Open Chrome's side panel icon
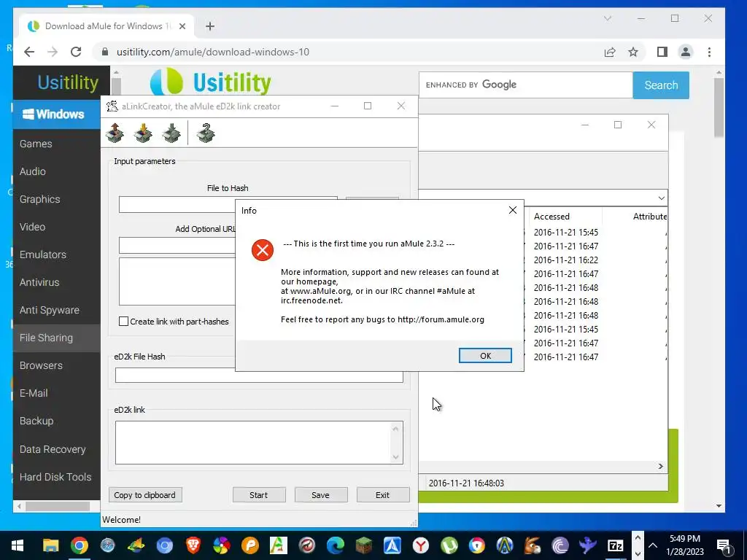Viewport: 747px width, 560px height. tap(662, 52)
